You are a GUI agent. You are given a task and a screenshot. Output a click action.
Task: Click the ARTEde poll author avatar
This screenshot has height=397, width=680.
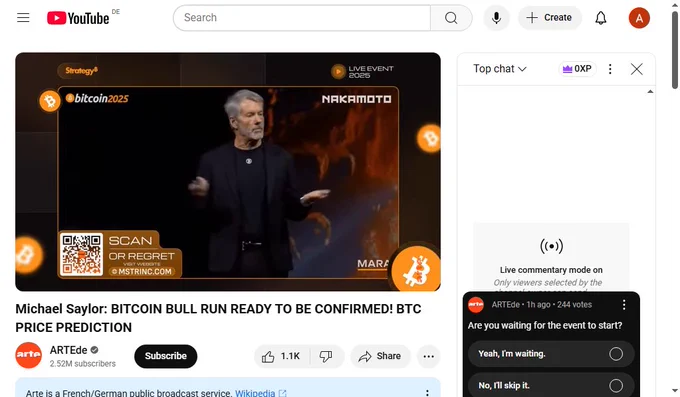coord(476,305)
